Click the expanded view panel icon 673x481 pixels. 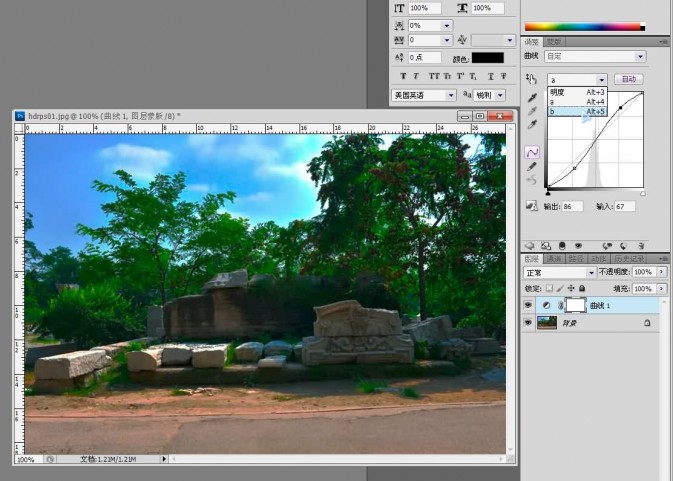[546, 246]
